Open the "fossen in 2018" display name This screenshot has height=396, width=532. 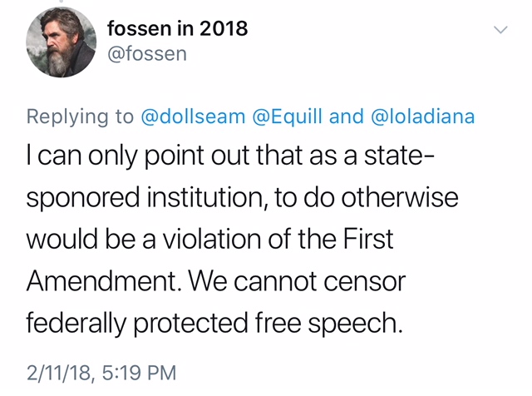pyautogui.click(x=178, y=28)
